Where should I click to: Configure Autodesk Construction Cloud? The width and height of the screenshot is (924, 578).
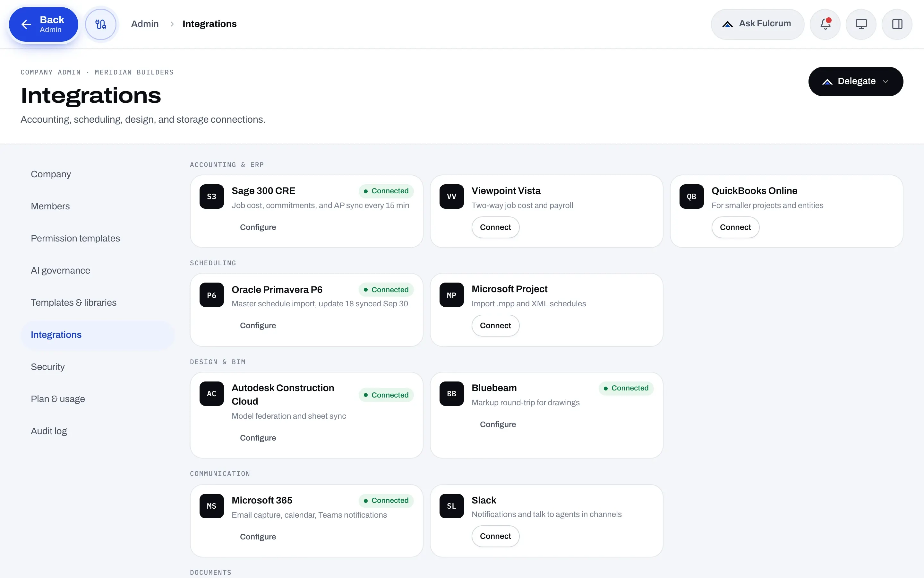click(258, 438)
